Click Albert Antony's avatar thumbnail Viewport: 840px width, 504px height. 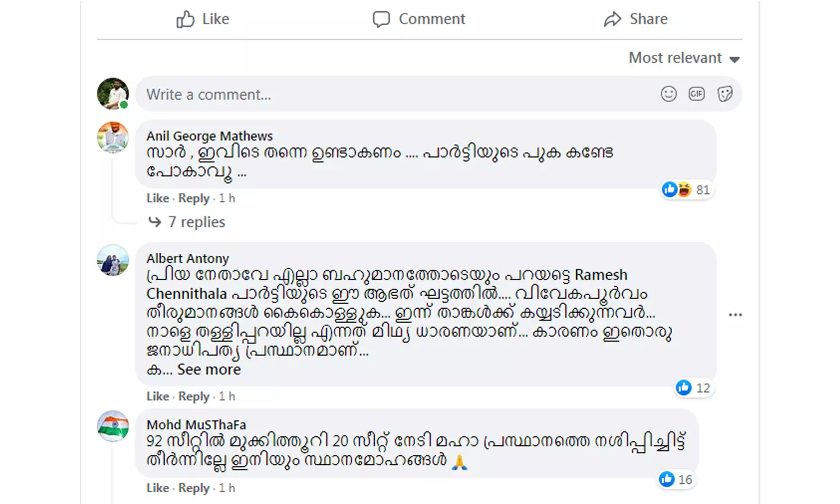click(113, 260)
